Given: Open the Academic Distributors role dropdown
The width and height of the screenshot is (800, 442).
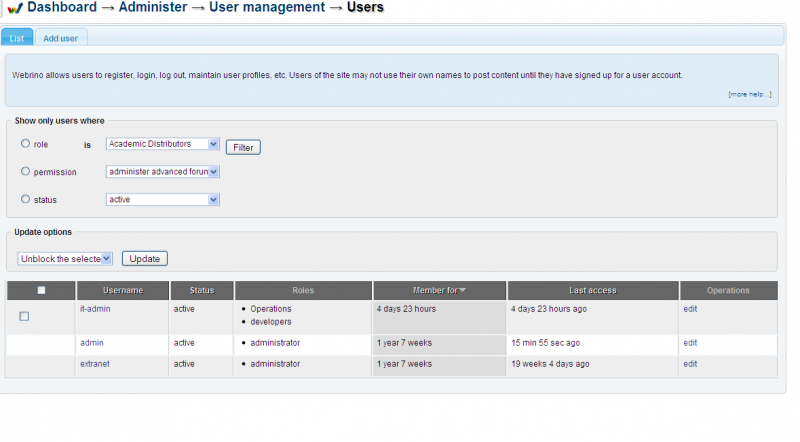Looking at the screenshot, I should click(x=162, y=144).
